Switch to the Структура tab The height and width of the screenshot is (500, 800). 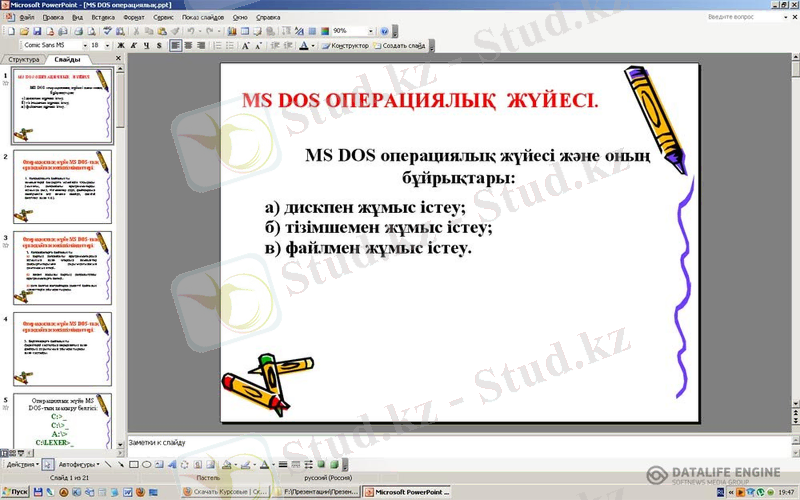click(23, 59)
